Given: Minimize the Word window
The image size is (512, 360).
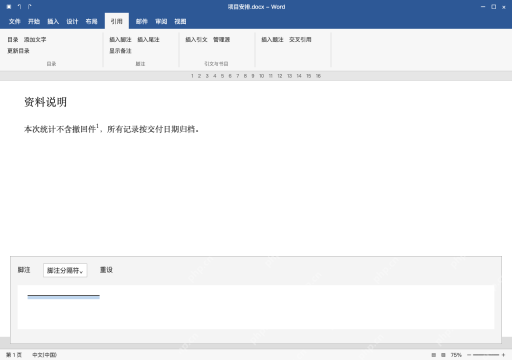Looking at the screenshot, I should point(483,7).
